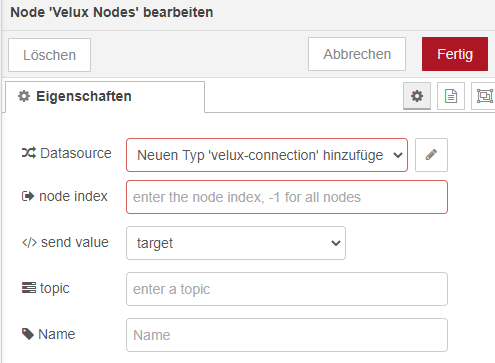Click the arrow icon beside node index
This screenshot has height=363, width=495.
click(x=28, y=196)
